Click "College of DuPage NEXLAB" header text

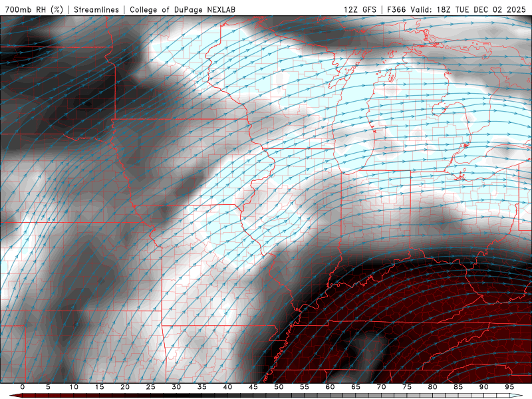click(x=182, y=9)
